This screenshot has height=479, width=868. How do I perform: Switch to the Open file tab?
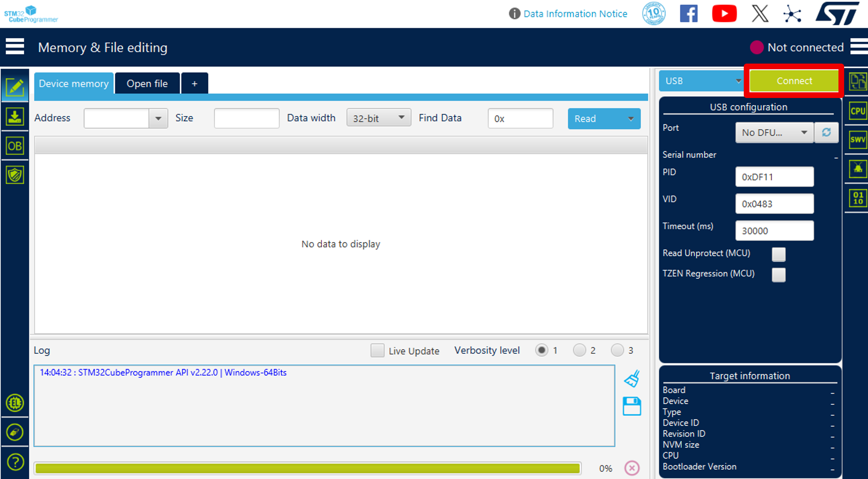click(147, 83)
